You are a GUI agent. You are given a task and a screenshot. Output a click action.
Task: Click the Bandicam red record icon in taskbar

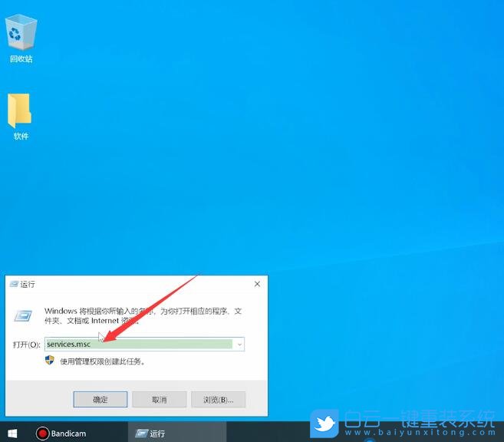coord(42,434)
